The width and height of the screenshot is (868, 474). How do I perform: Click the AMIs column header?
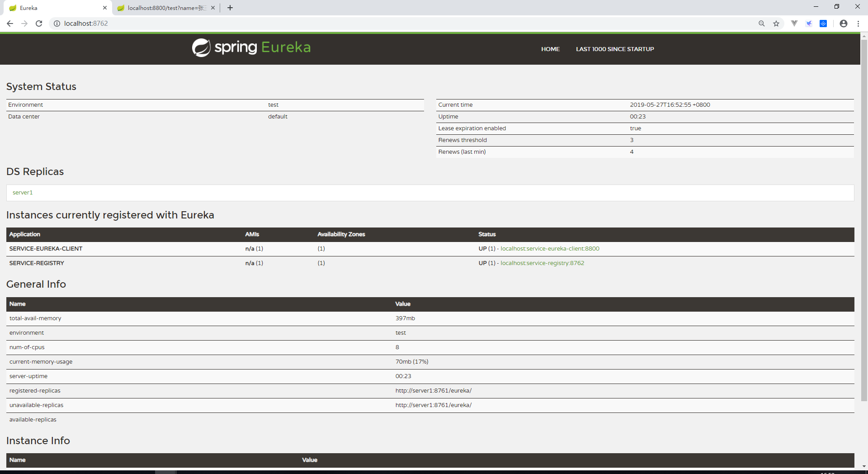pos(252,234)
